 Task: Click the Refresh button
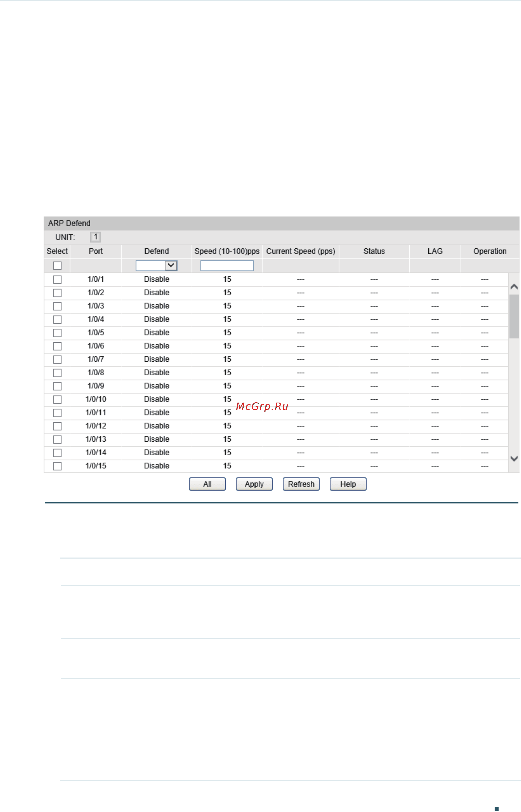(301, 484)
